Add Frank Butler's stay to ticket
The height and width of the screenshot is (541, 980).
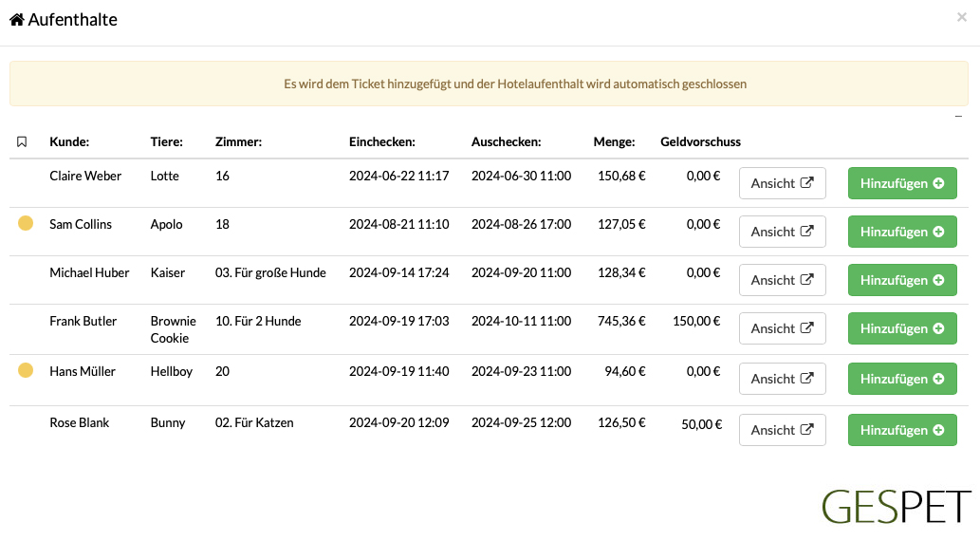902,328
